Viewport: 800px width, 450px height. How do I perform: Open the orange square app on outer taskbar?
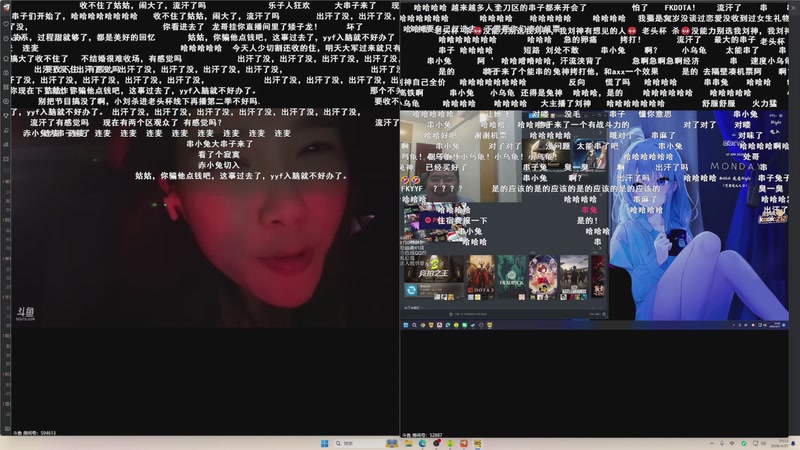(x=464, y=443)
